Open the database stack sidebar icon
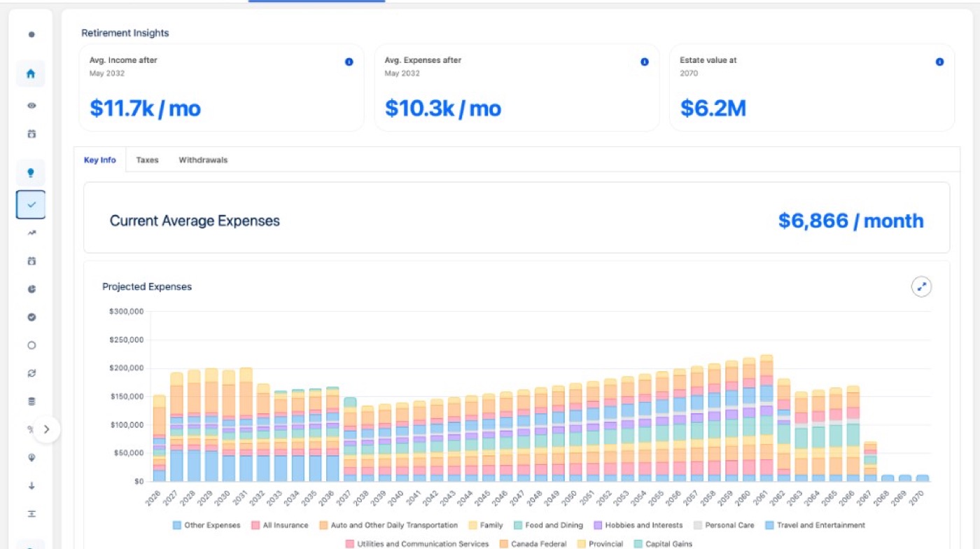Viewport: 980px width, 549px height. [x=31, y=401]
